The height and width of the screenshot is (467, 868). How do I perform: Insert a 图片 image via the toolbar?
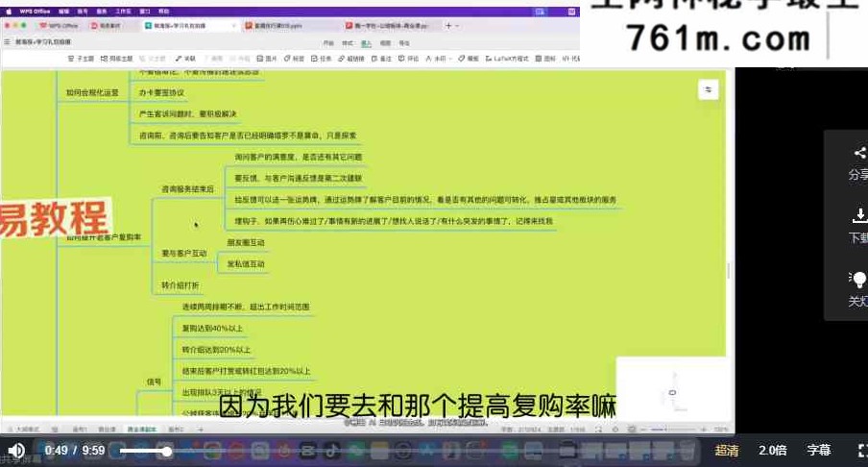266,59
